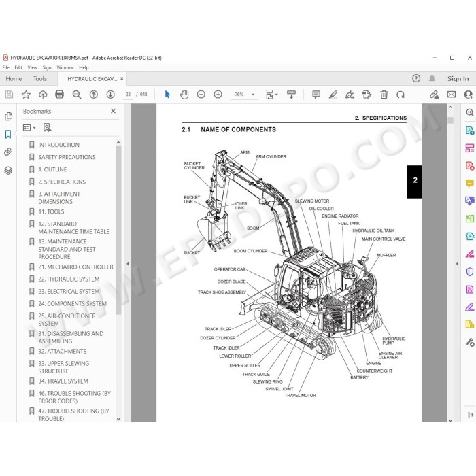Add the document to starred files

[26, 95]
